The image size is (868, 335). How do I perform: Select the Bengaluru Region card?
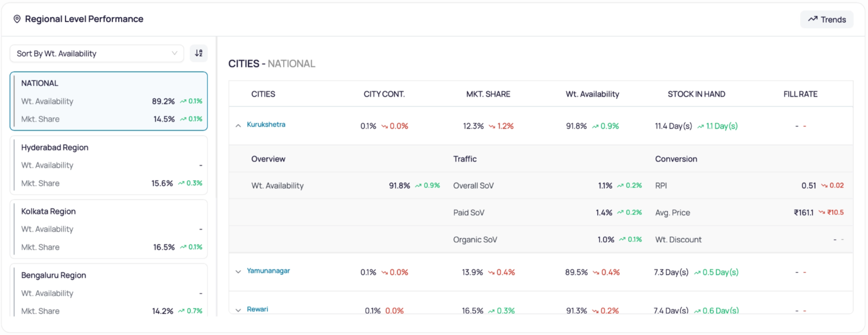coord(109,290)
